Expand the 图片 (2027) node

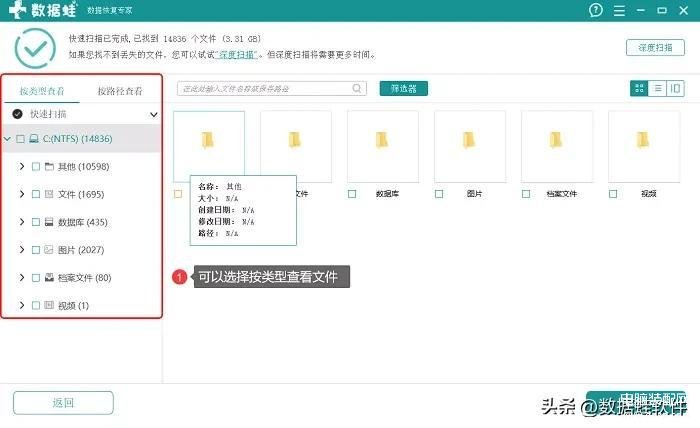pos(21,249)
